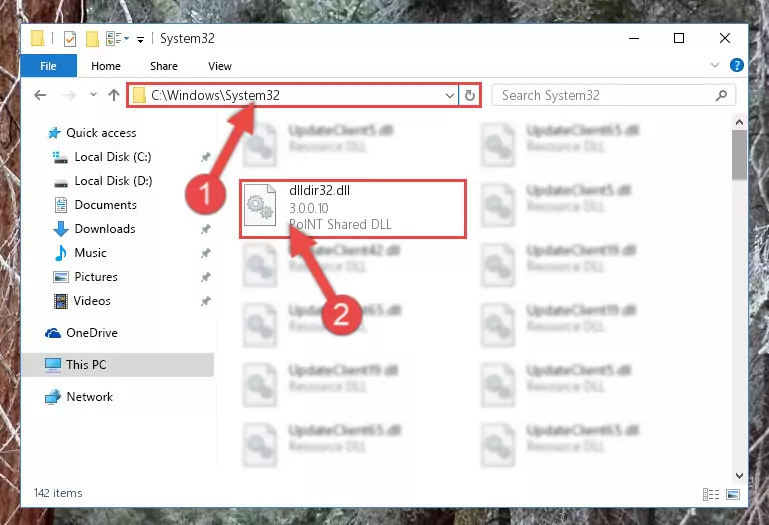
Task: Click the dlldir32.dll gear file icon
Action: tap(260, 205)
